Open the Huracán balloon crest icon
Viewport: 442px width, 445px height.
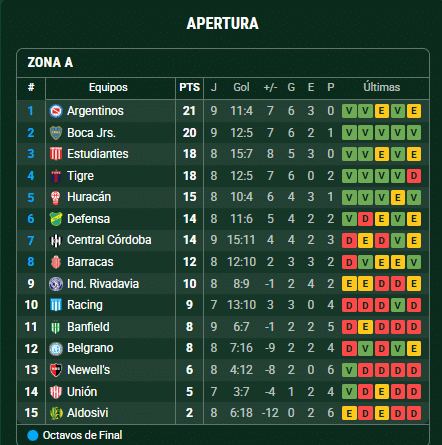coord(56,197)
